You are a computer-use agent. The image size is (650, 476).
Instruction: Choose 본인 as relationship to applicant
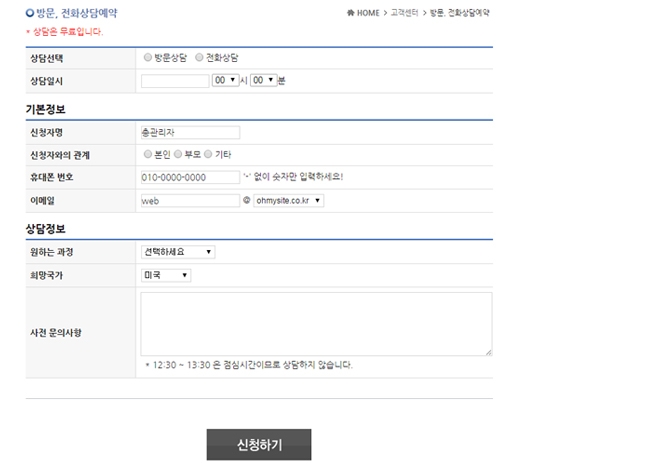tap(149, 154)
